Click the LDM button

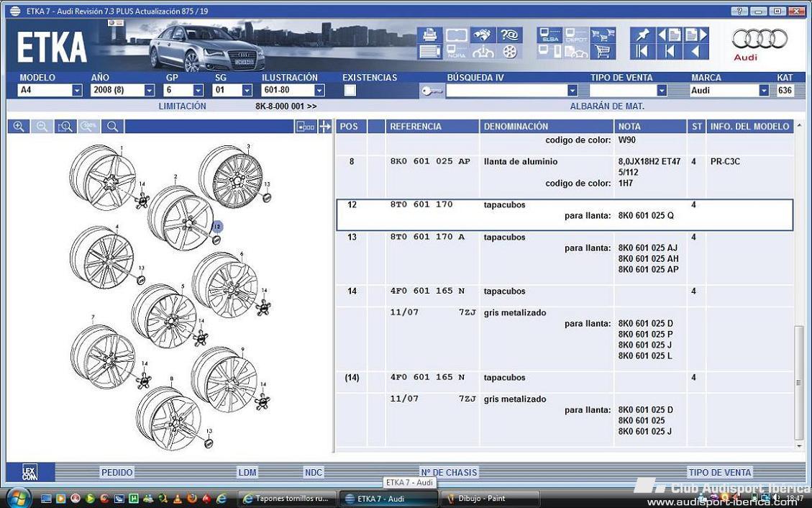247,472
